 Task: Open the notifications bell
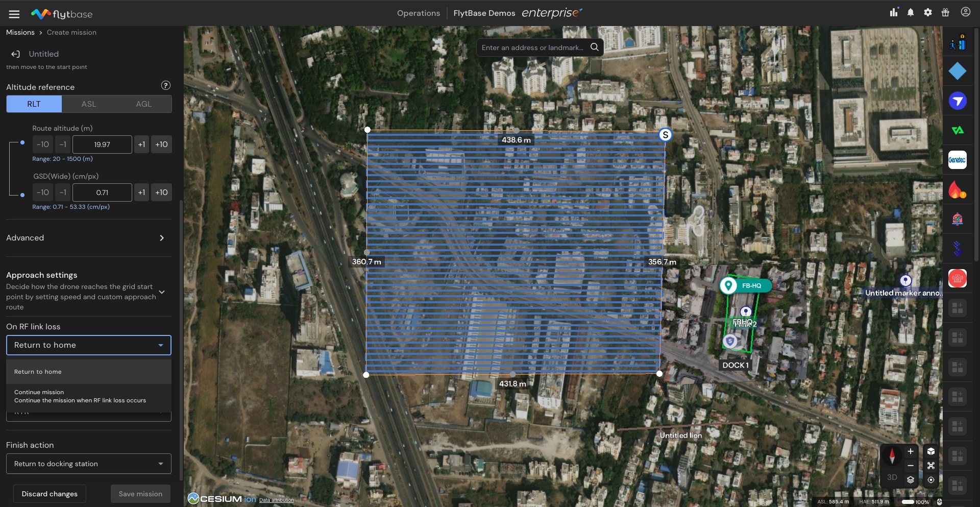click(x=911, y=13)
